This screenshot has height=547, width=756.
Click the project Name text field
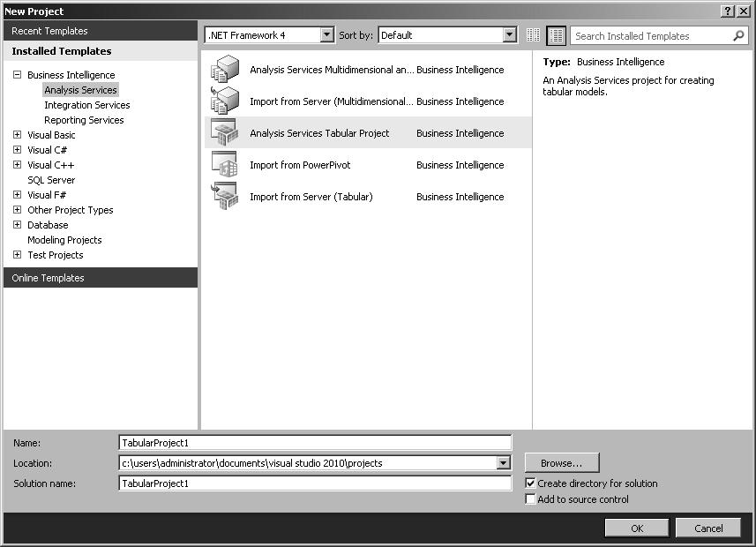tap(315, 443)
